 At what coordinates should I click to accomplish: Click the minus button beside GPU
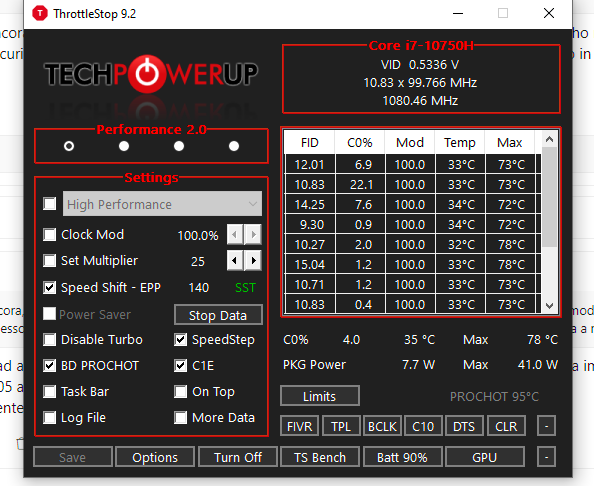546,457
